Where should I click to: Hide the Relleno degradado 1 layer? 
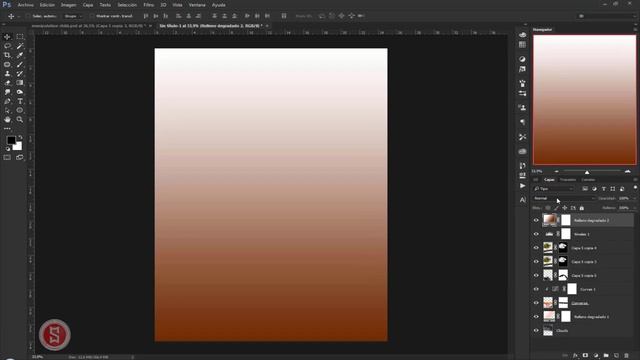[x=536, y=317]
